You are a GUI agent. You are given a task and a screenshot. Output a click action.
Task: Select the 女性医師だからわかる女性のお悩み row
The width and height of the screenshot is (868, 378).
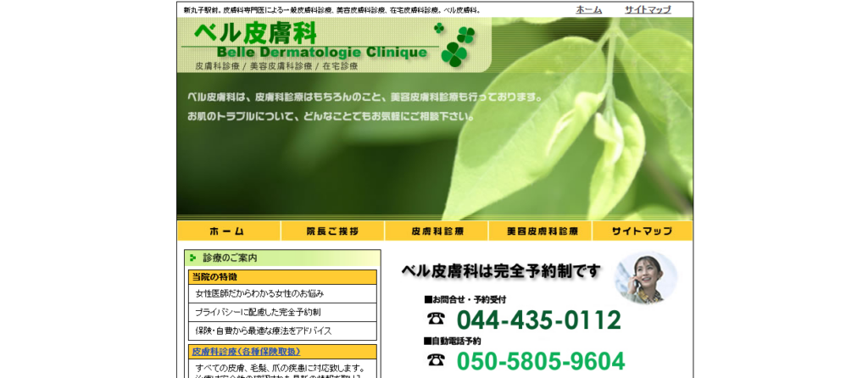282,293
